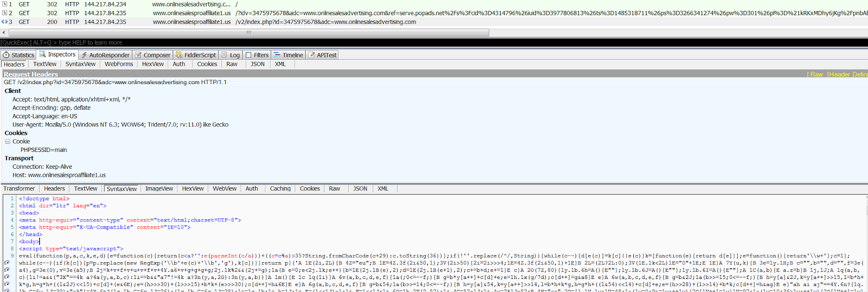The width and height of the screenshot is (868, 292).
Task: Expand the fold marker on code line 9
Action: click(x=7, y=263)
